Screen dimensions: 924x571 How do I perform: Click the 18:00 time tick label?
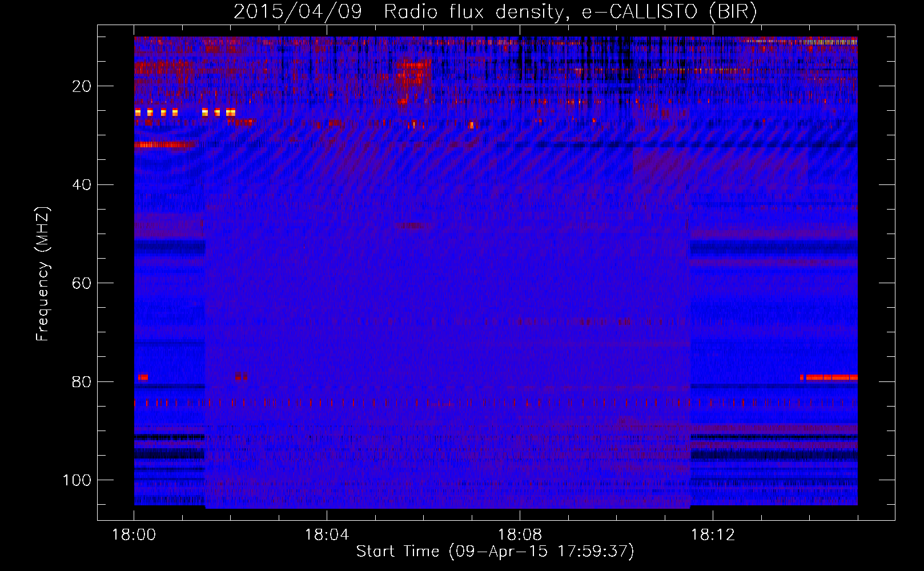pos(134,535)
